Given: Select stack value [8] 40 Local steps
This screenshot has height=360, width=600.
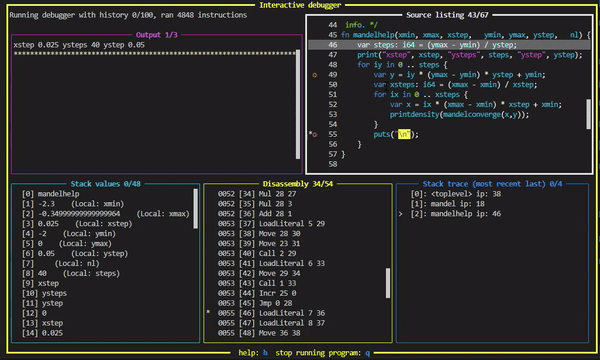Looking at the screenshot, I should pos(71,274).
